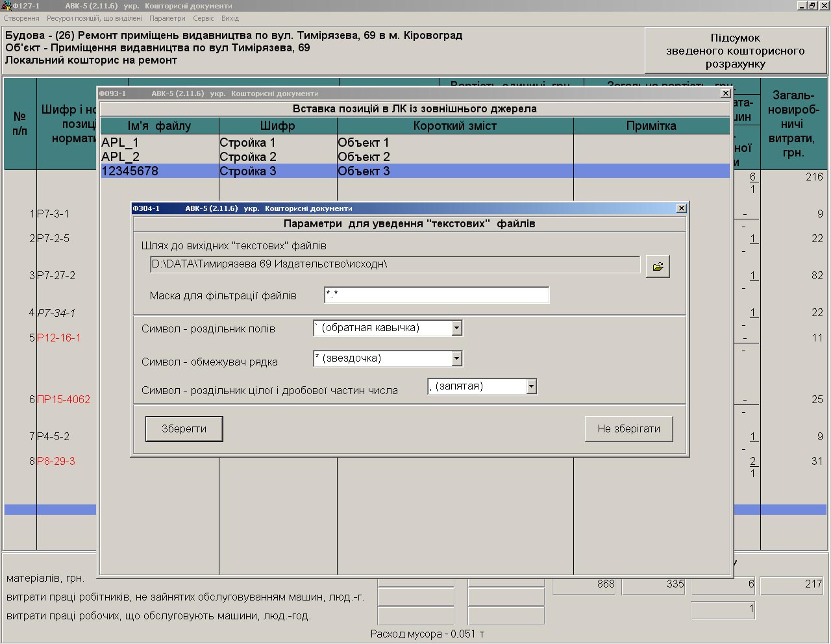Viewport: 831px width, 644px height.
Task: Click Підсумок зведеного кошторисного розрахунку button
Action: coord(735,51)
